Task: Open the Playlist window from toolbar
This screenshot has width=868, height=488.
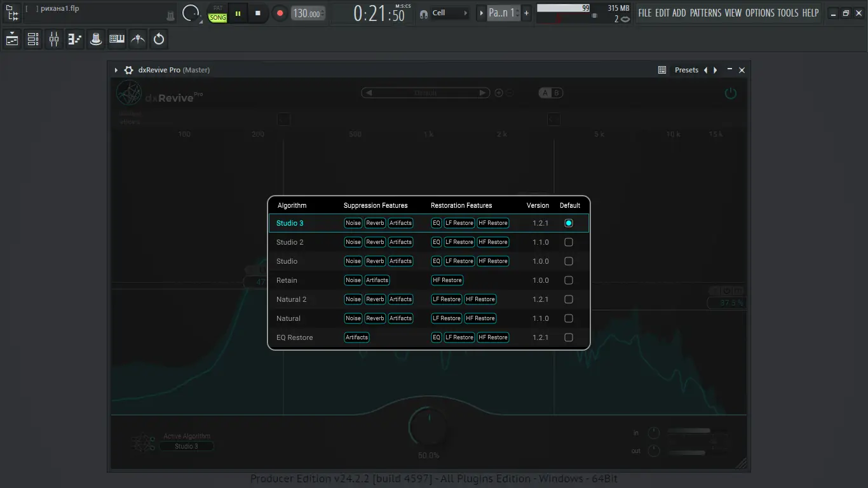Action: pos(12,39)
